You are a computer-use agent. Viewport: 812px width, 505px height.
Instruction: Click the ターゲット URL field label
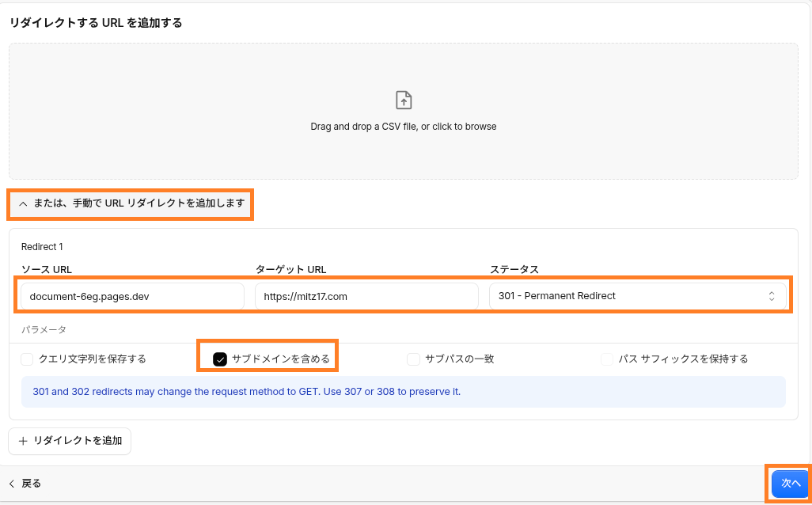click(290, 269)
